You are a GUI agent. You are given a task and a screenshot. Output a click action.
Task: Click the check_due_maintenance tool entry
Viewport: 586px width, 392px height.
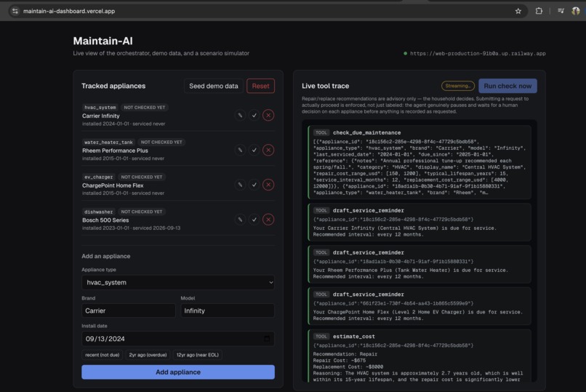coord(420,162)
